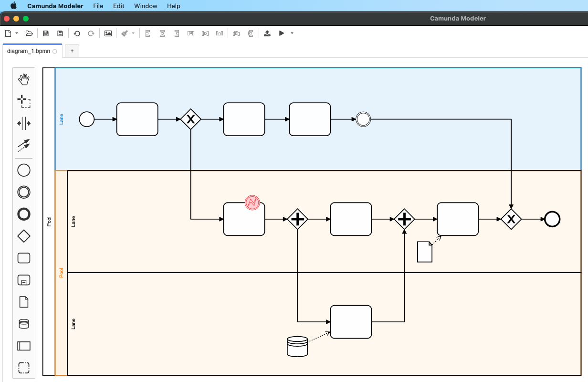
Task: Select the Pool/Participant shape in the palette
Action: [24, 346]
